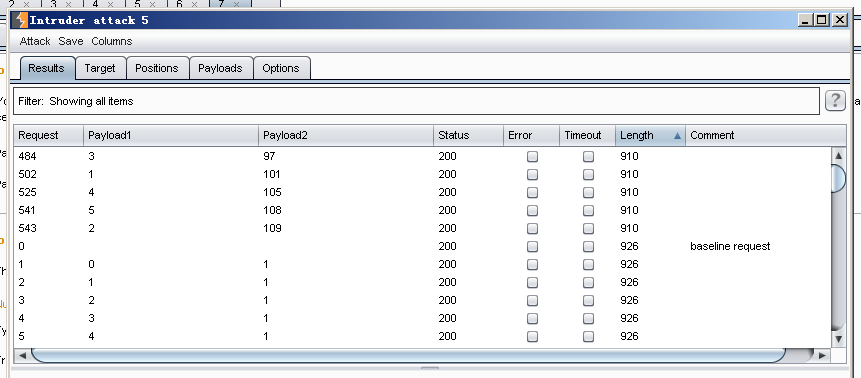861x378 pixels.
Task: Toggle Error checkbox for request 484
Action: (x=532, y=157)
